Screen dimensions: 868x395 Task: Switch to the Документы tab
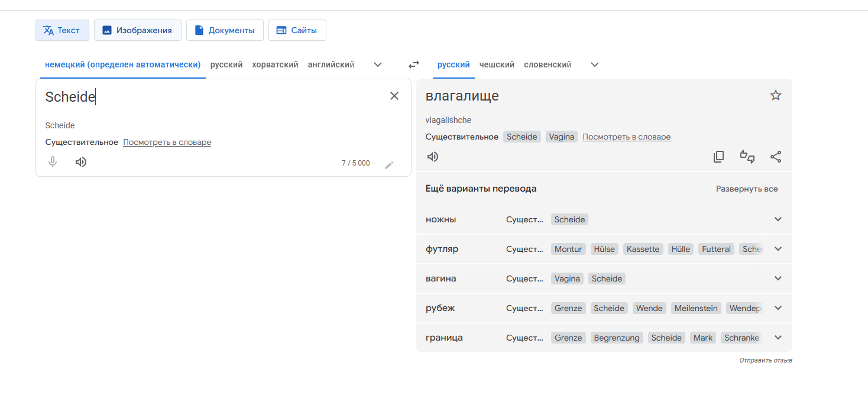coord(225,30)
